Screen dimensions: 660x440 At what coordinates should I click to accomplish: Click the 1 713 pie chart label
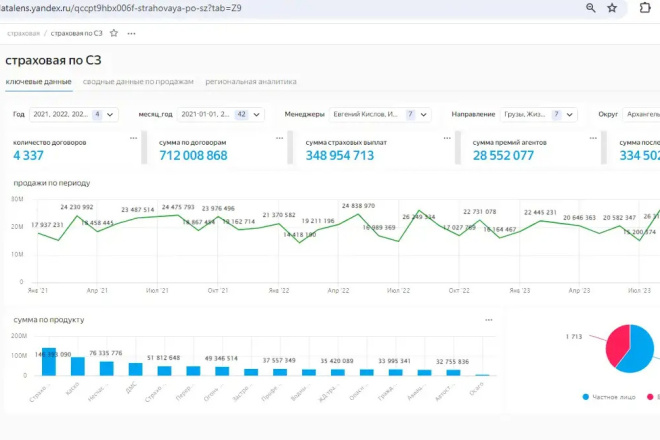click(x=574, y=336)
